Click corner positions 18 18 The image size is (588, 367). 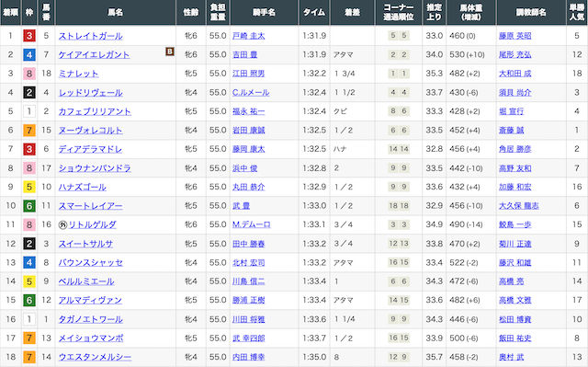399,206
